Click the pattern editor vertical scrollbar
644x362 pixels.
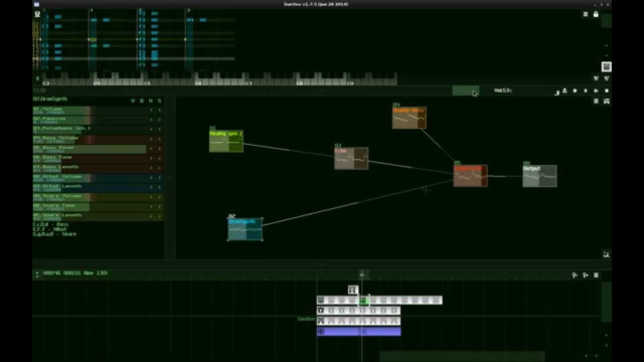coord(606,21)
